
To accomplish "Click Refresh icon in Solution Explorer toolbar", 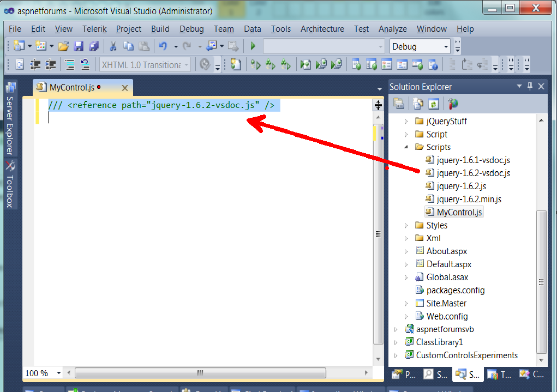I will pos(434,104).
